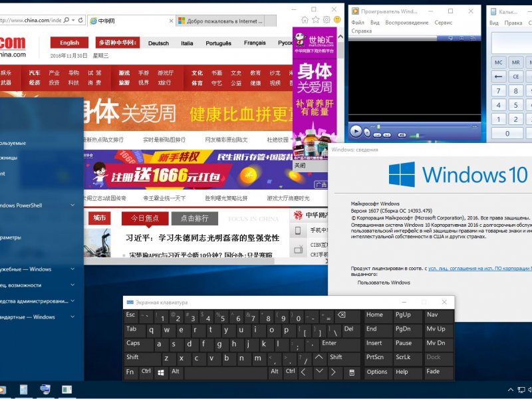Click the CE button in Calculator
The image size is (532, 399).
click(x=516, y=76)
